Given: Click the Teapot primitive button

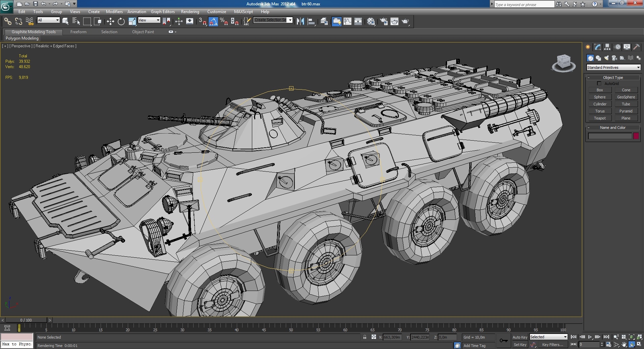Looking at the screenshot, I should (600, 118).
